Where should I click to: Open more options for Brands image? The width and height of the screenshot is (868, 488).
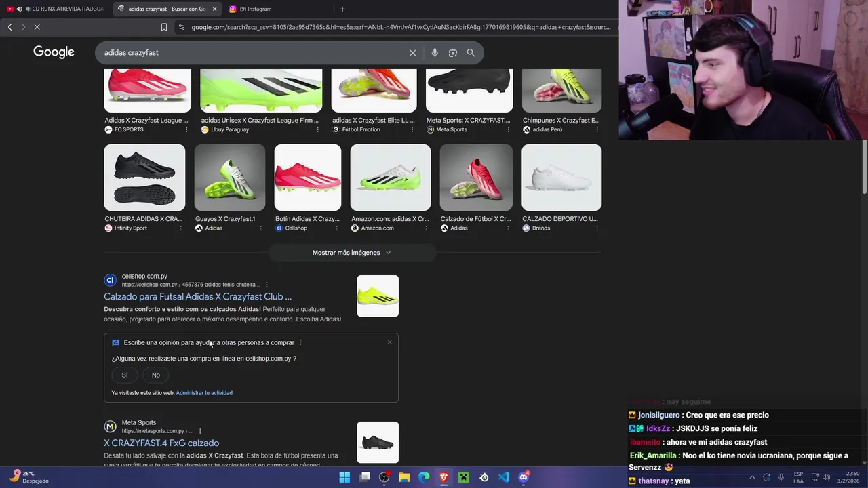click(x=597, y=228)
